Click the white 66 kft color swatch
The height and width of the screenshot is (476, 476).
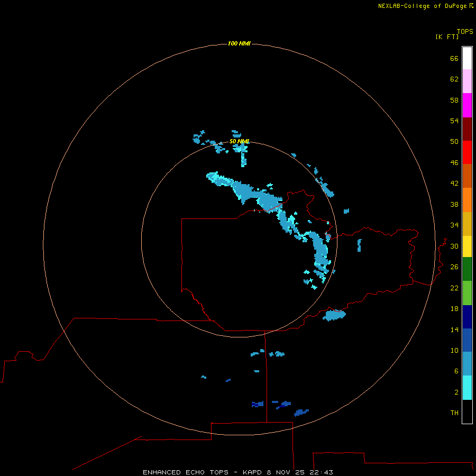click(467, 58)
